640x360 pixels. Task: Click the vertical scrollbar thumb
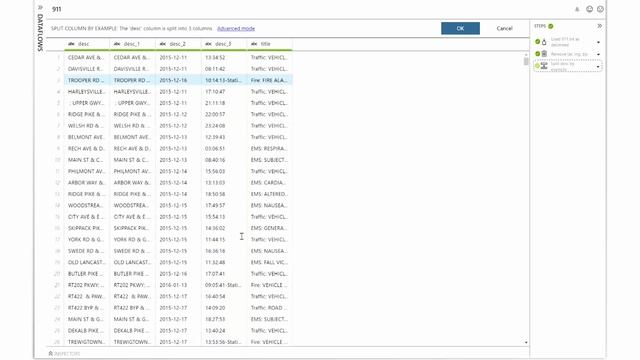click(x=526, y=62)
